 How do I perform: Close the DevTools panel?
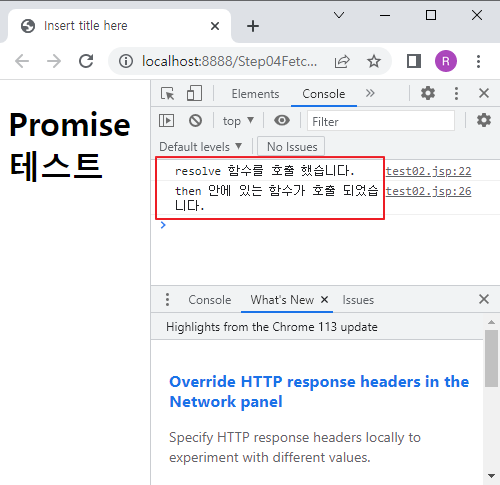pos(484,93)
